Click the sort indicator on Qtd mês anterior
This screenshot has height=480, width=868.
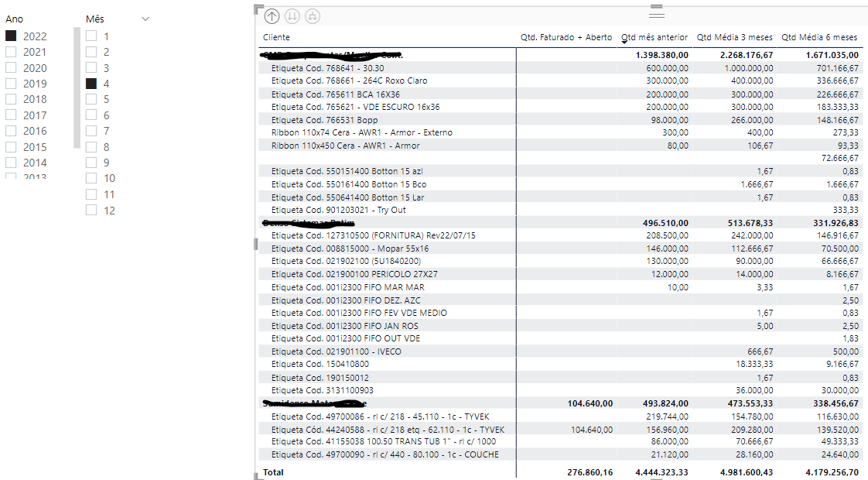624,42
